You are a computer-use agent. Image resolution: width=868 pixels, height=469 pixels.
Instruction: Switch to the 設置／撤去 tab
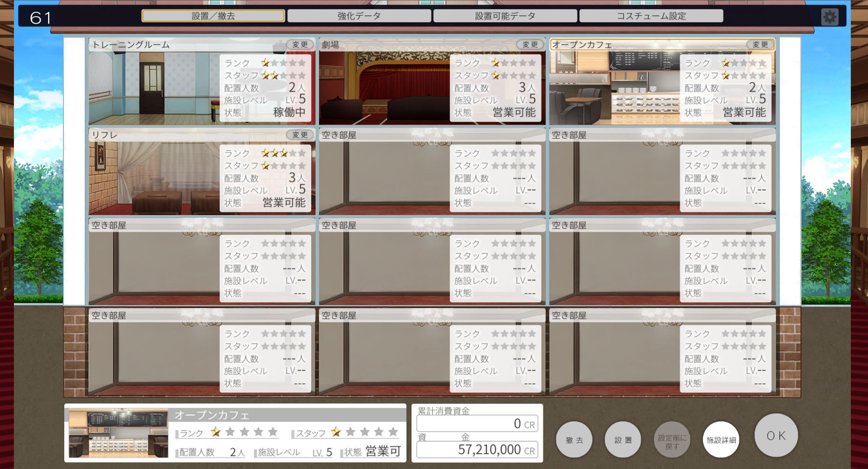coord(213,16)
